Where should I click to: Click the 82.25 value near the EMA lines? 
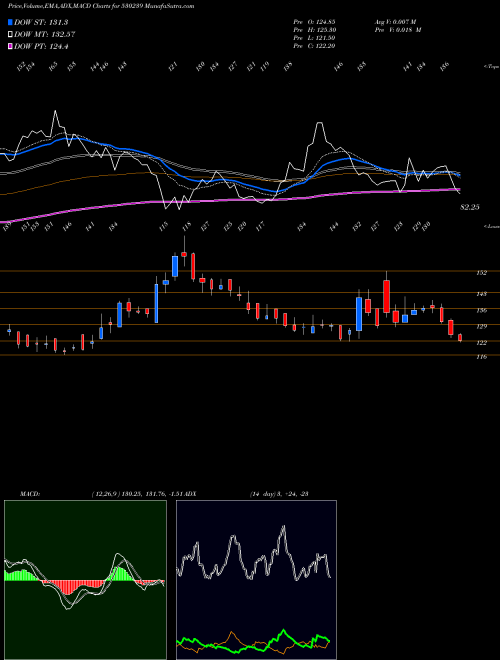pyautogui.click(x=470, y=207)
